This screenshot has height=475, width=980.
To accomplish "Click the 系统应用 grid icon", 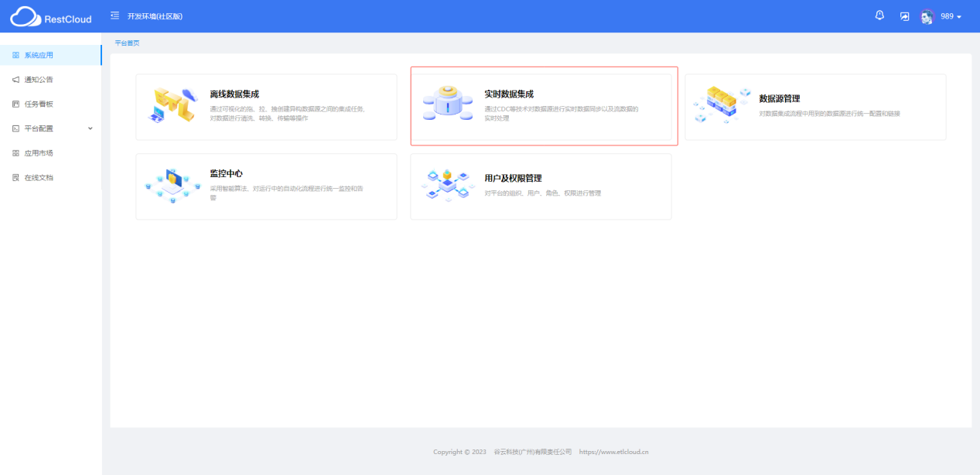I will (15, 55).
